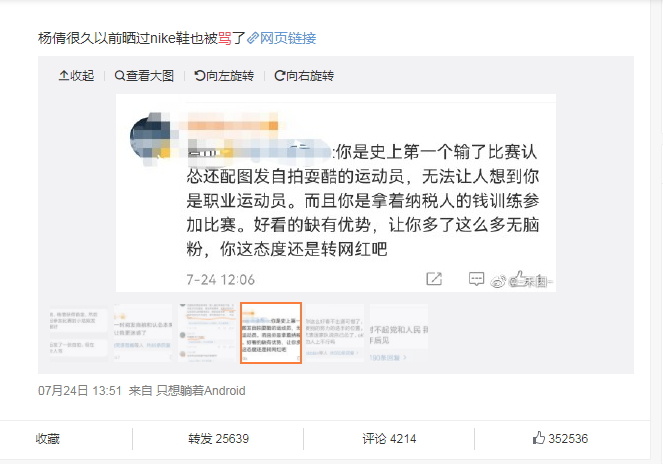This screenshot has height=464, width=663.
Task: Collapse the image with 收起
Action: 76,76
